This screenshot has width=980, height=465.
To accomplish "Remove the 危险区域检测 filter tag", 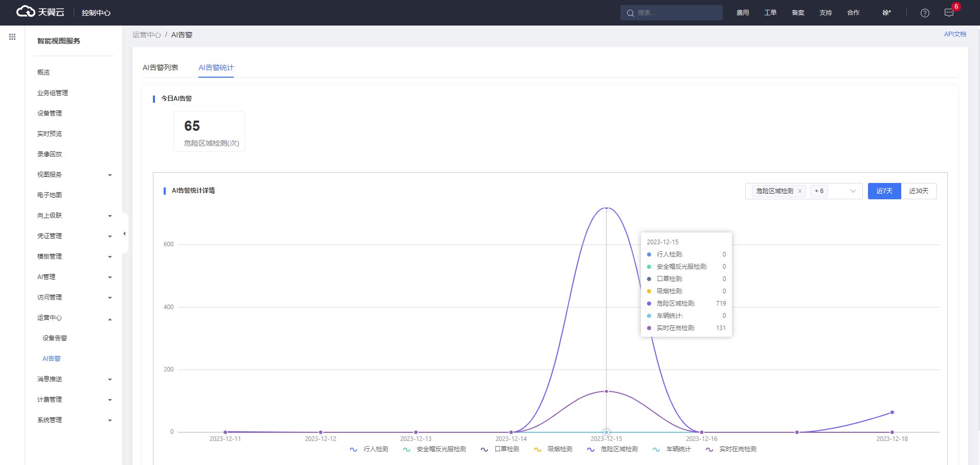I will tap(800, 191).
